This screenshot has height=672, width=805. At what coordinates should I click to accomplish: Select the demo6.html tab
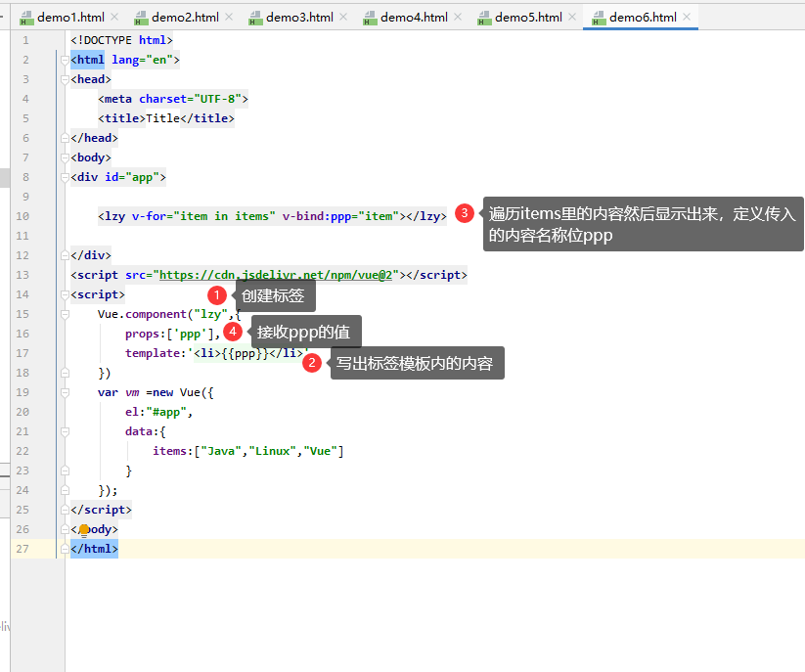pos(643,18)
